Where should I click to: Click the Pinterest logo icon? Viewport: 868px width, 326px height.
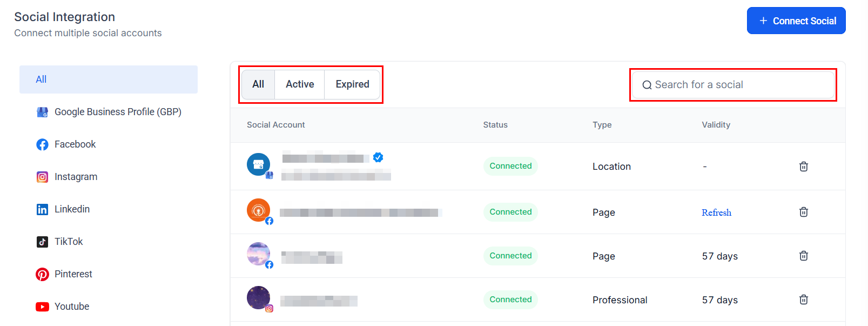[x=42, y=274]
